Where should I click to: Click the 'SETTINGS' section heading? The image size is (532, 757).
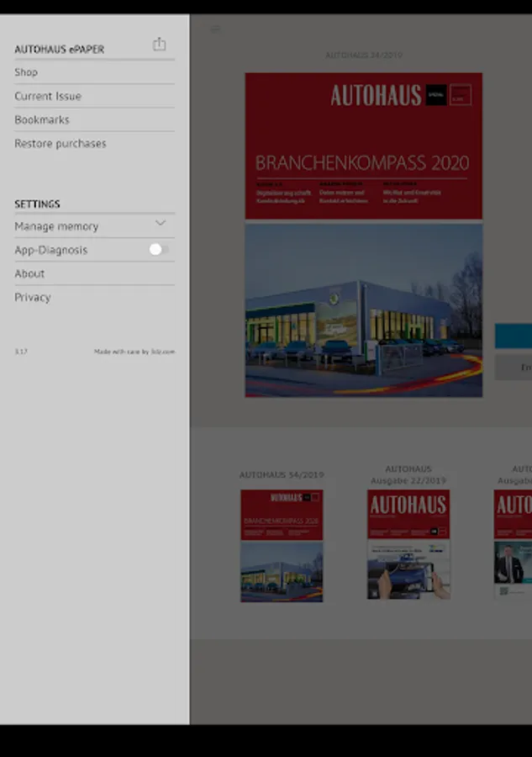click(37, 204)
